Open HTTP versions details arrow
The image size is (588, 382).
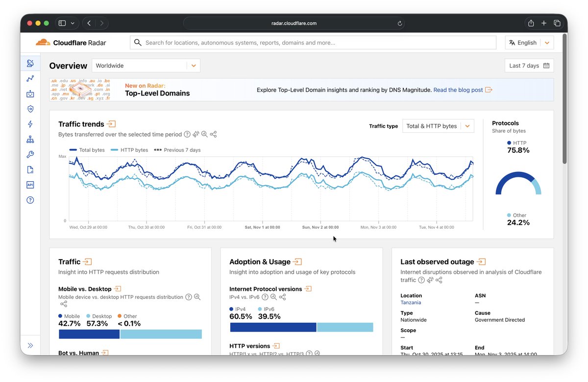coord(276,346)
